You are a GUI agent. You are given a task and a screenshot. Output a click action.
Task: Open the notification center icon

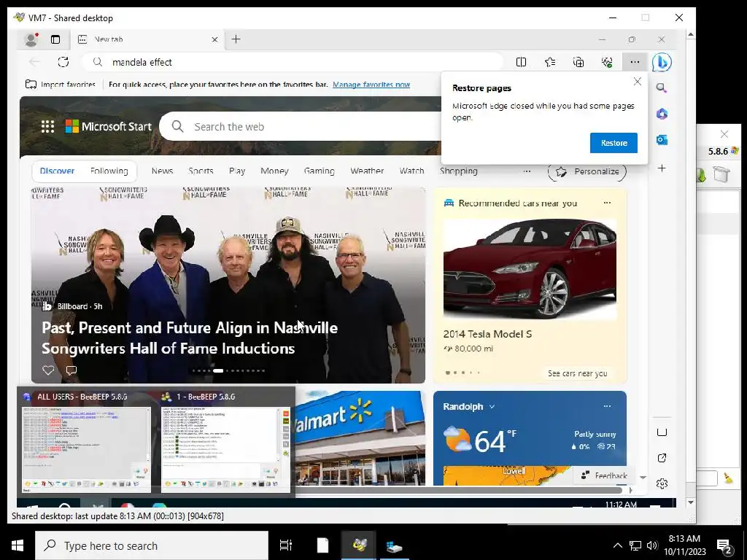(x=724, y=547)
